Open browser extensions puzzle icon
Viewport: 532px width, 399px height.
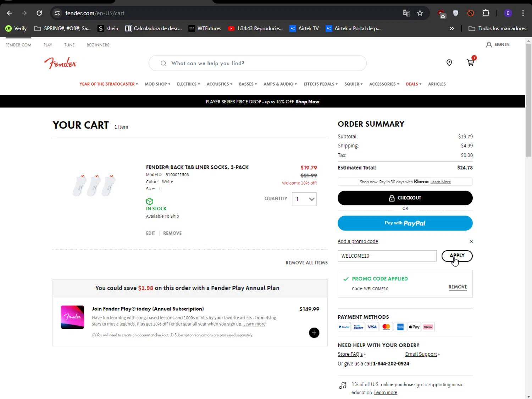pyautogui.click(x=486, y=13)
